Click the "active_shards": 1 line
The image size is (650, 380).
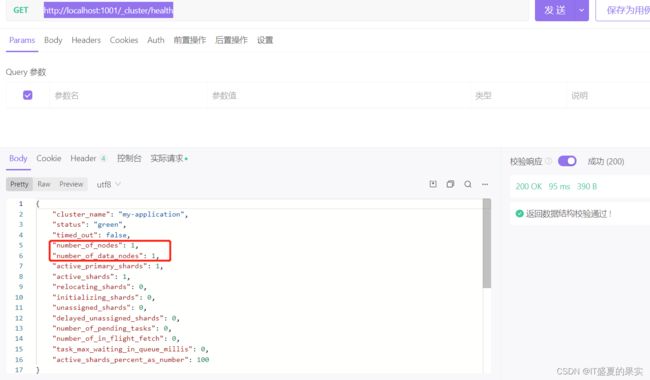coord(91,276)
